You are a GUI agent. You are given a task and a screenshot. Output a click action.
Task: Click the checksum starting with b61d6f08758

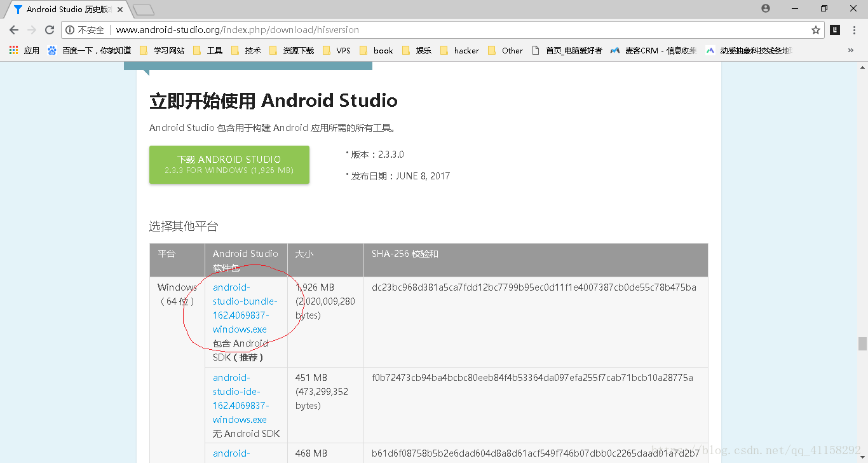536,453
